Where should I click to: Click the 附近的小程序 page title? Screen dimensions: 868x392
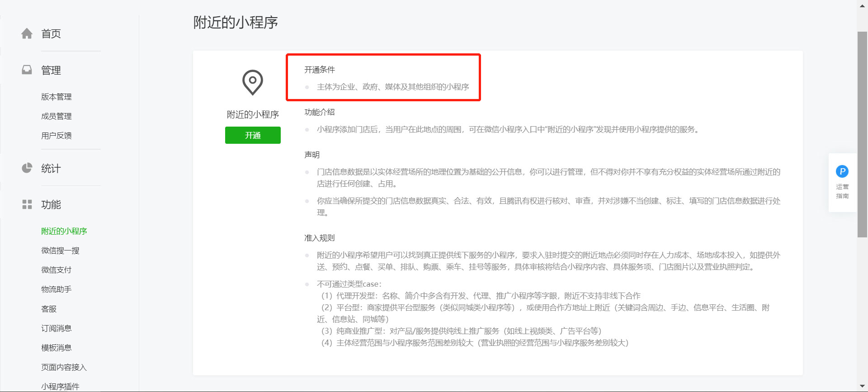[x=236, y=22]
